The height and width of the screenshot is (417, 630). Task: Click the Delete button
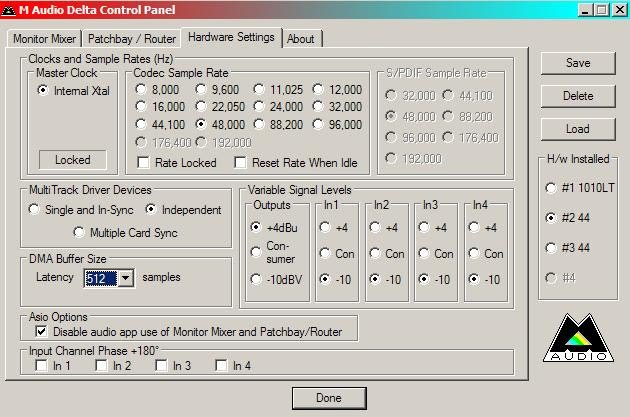[x=578, y=96]
